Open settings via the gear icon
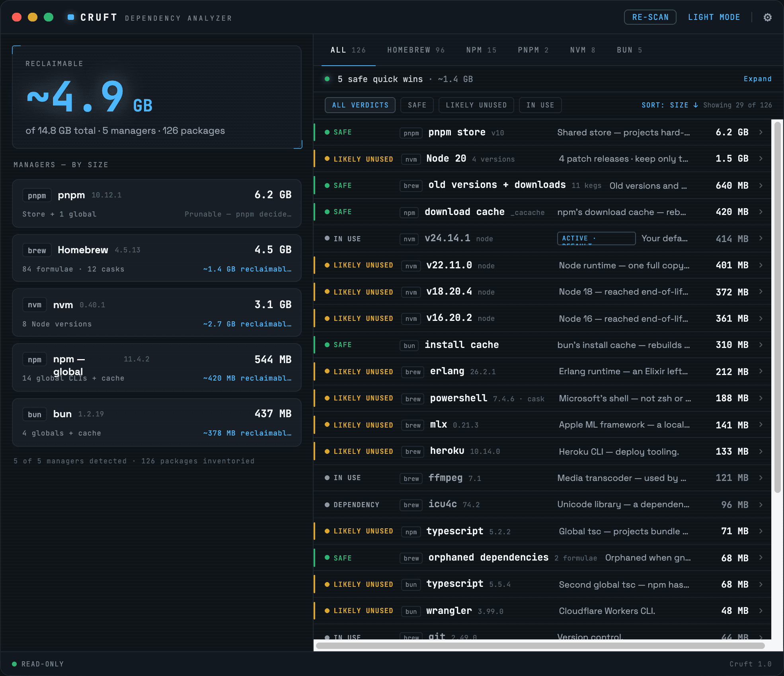 768,18
